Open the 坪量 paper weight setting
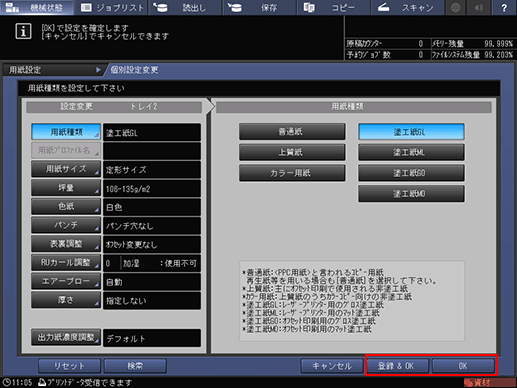517x388 pixels. click(66, 188)
